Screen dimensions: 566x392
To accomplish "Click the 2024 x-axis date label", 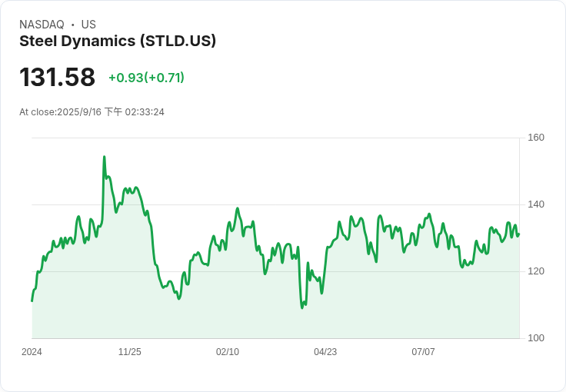I will (32, 352).
